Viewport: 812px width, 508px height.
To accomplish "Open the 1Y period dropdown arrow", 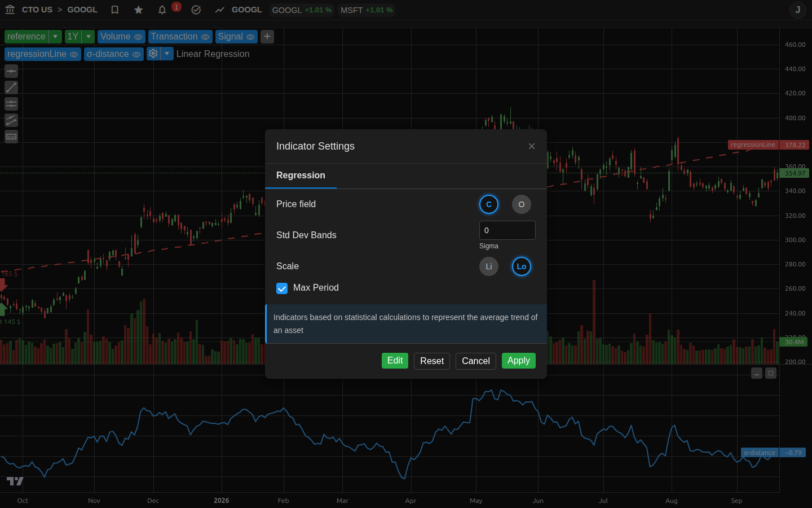I will point(89,37).
